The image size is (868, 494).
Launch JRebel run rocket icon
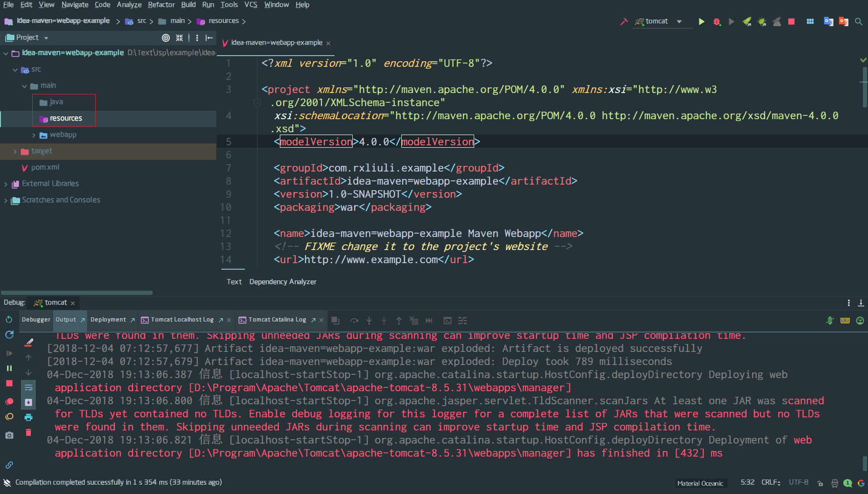[x=747, y=21]
